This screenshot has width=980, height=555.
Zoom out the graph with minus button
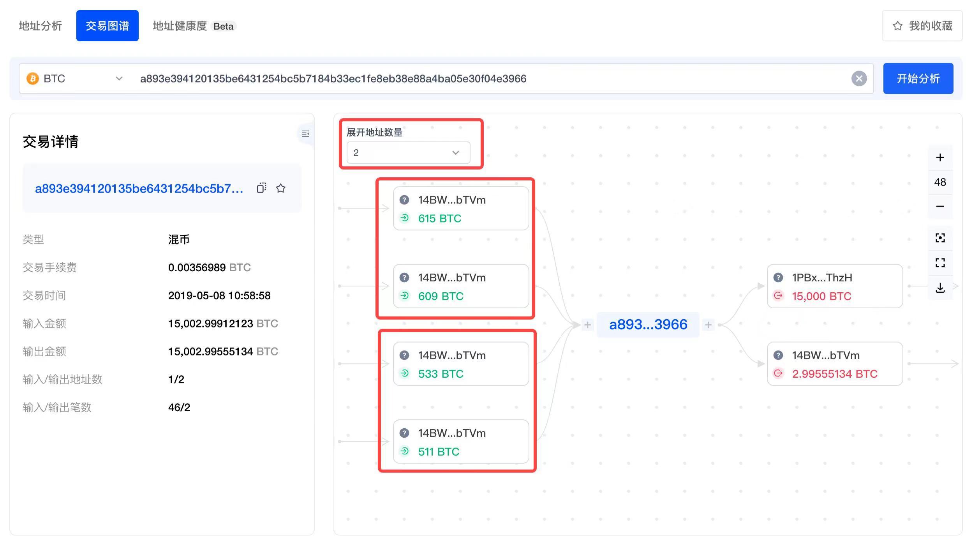pos(940,207)
